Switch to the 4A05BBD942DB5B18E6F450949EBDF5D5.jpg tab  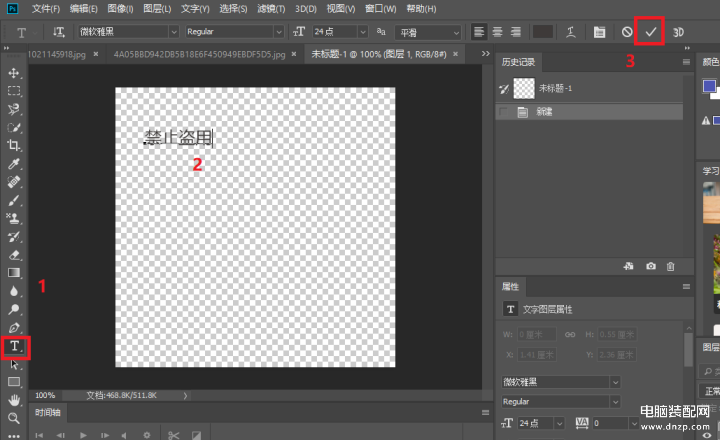(199, 54)
